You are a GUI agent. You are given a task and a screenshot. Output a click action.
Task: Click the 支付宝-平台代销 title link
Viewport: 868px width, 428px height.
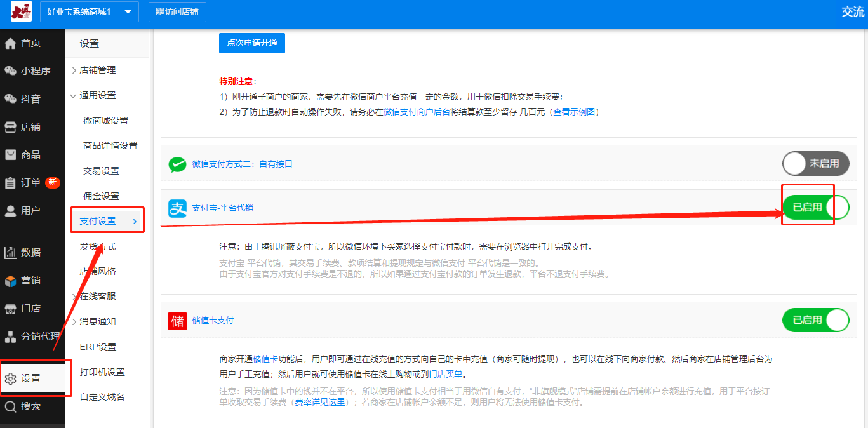(x=223, y=208)
